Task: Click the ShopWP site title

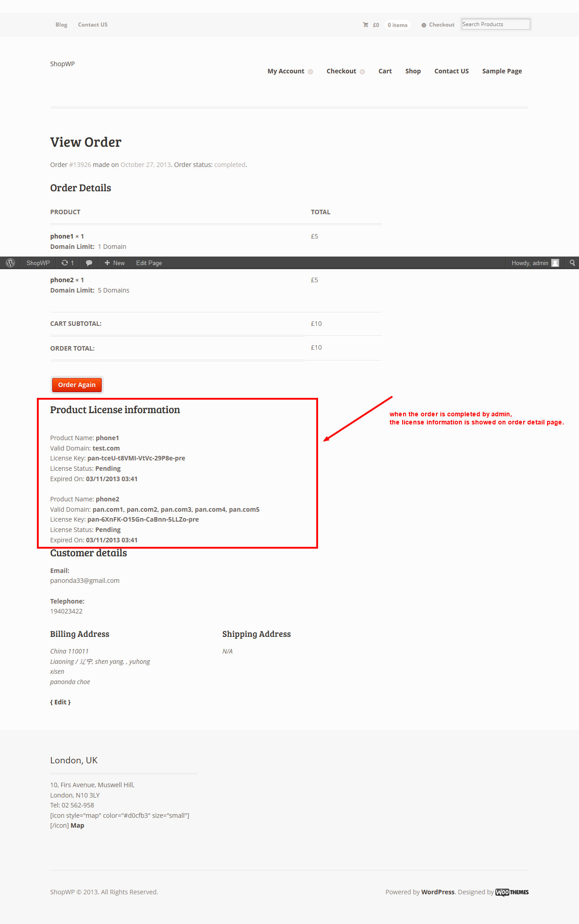Action: coord(63,64)
